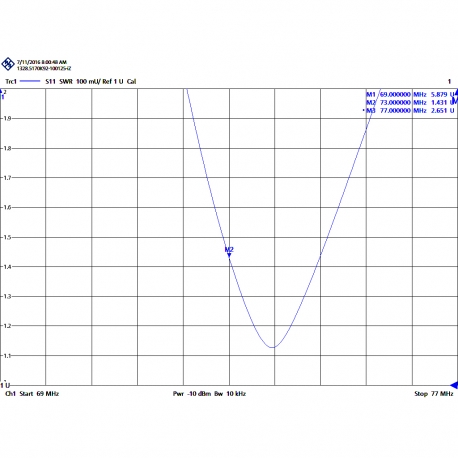Viewport: 458px width, 458px height.
Task: Select the Trc1 trace label
Action: point(11,81)
